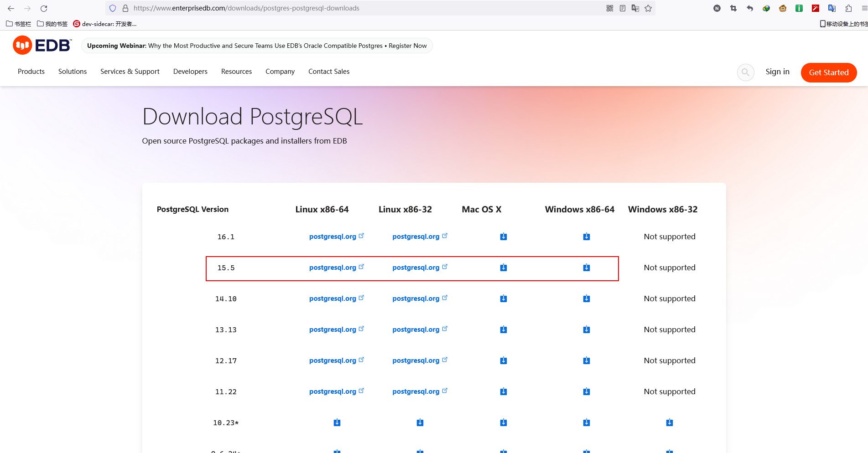This screenshot has width=868, height=453.
Task: Click translate page icon in address bar
Action: [x=635, y=8]
